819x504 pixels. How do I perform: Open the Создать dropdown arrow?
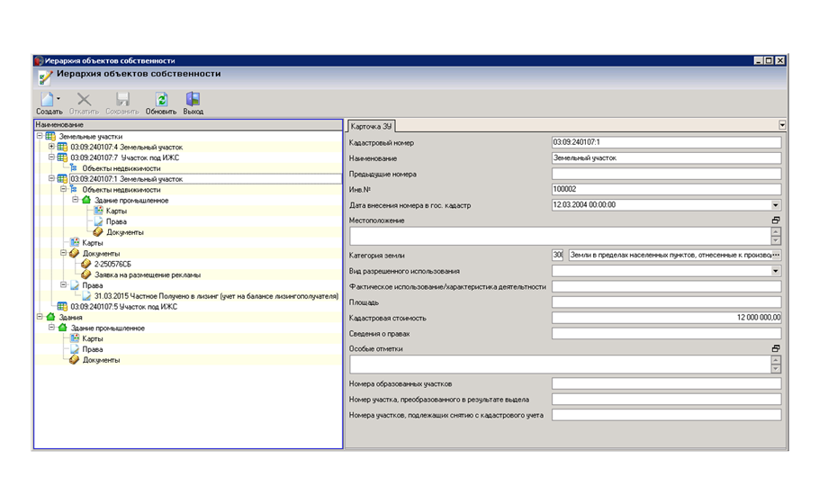point(58,98)
